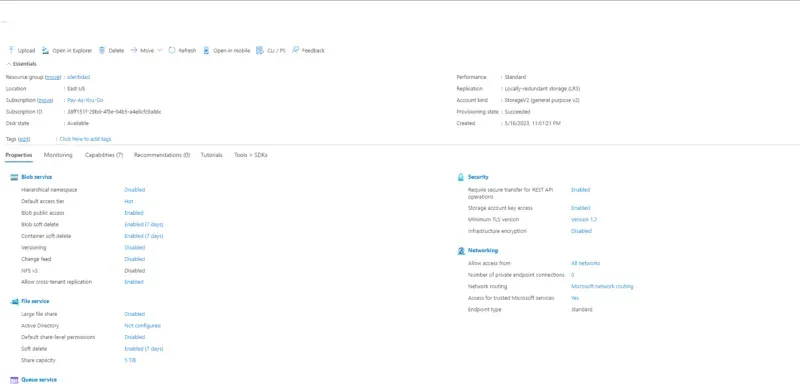Select the Subscription ID value text
This screenshot has width=800, height=384.
[115, 112]
